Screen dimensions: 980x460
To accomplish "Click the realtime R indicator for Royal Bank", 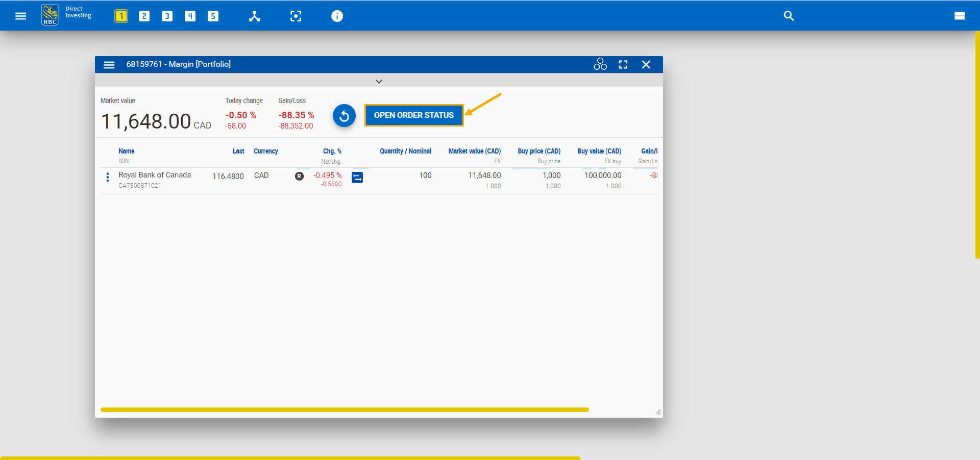I will coord(299,176).
